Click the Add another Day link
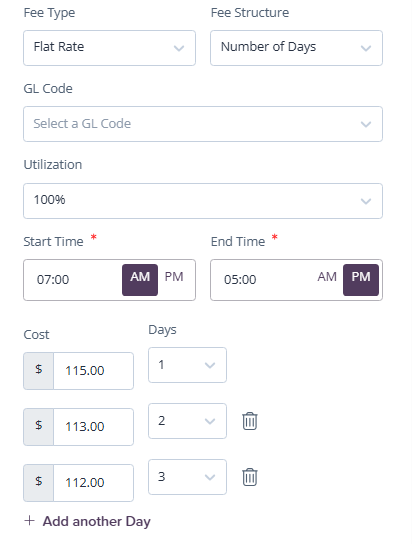The height and width of the screenshot is (544, 412). pos(96,521)
